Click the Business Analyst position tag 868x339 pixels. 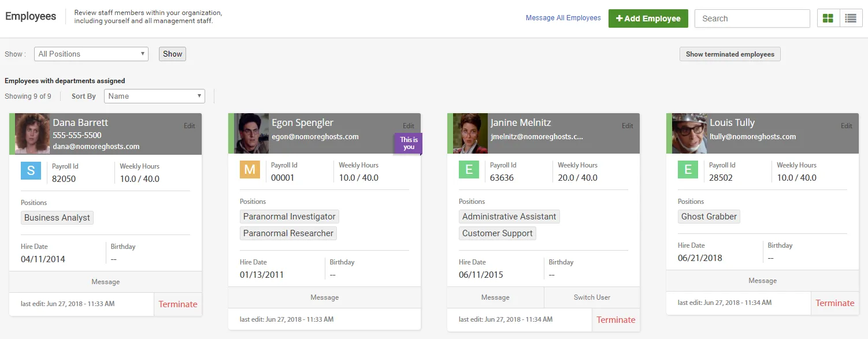point(57,218)
